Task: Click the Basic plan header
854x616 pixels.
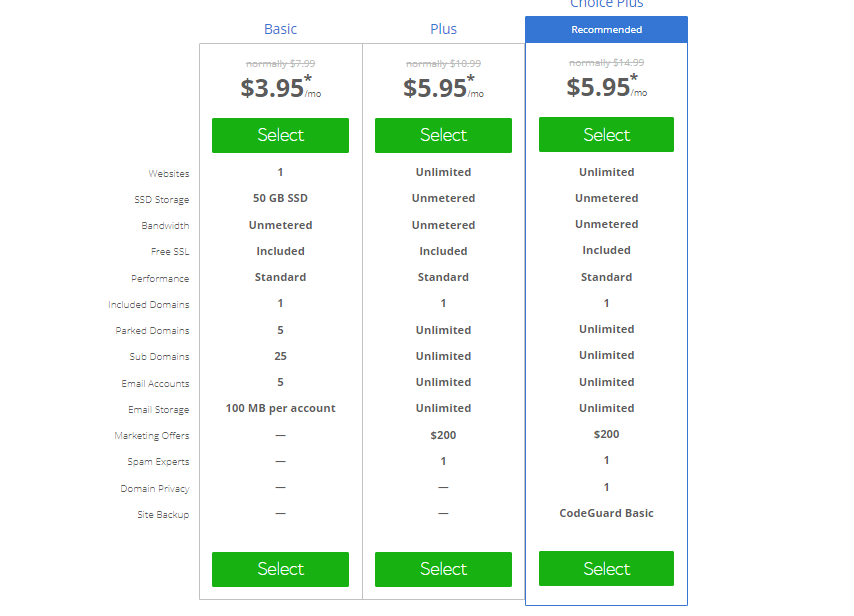Action: click(280, 29)
